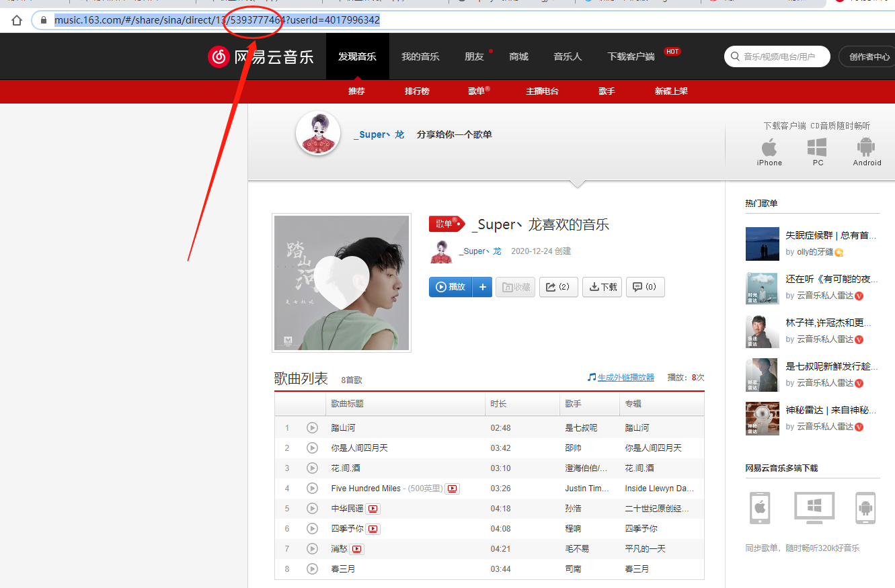The width and height of the screenshot is (895, 588).
Task: Click artist Justin Tim... in row 4
Action: tap(588, 488)
